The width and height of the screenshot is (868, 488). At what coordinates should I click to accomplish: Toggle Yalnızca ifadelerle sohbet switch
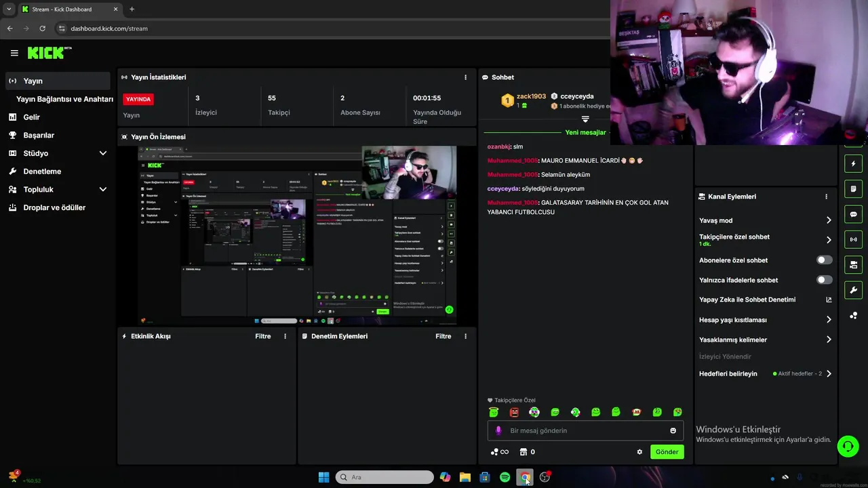(824, 280)
